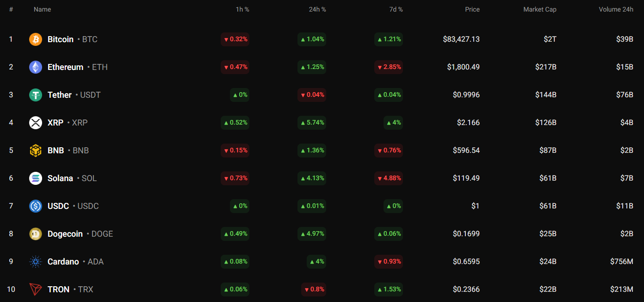Click the BNB yellow logo icon
The image size is (644, 302).
click(36, 151)
